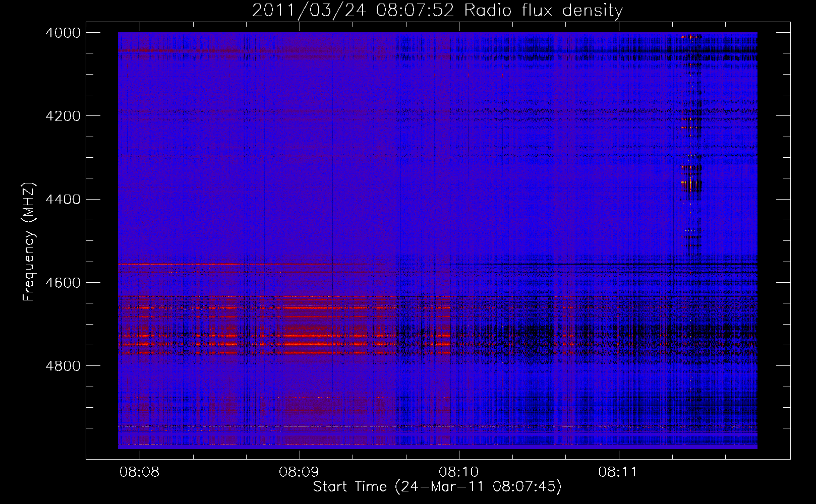Image resolution: width=816 pixels, height=504 pixels.
Task: Click the 4800 frequency tick label
Action: point(63,365)
